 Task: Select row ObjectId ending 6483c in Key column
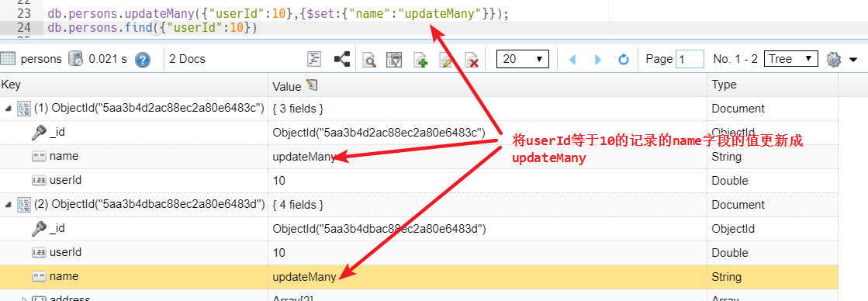[149, 109]
